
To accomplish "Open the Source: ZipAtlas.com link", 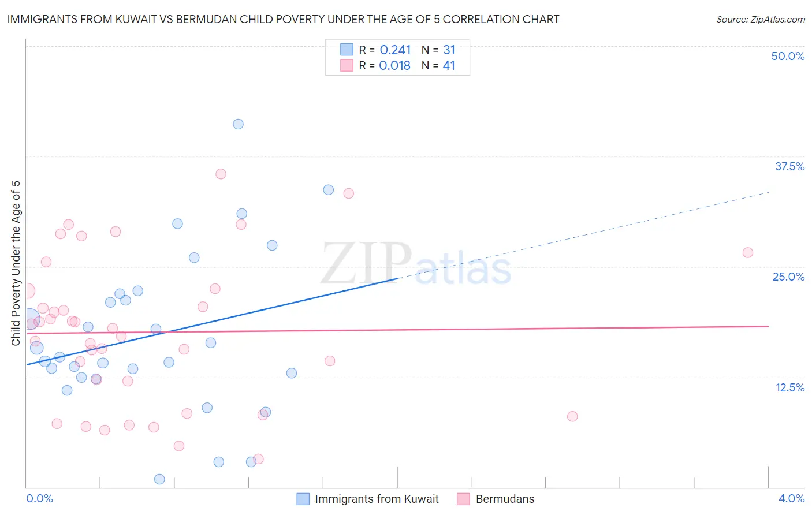I will click(761, 19).
